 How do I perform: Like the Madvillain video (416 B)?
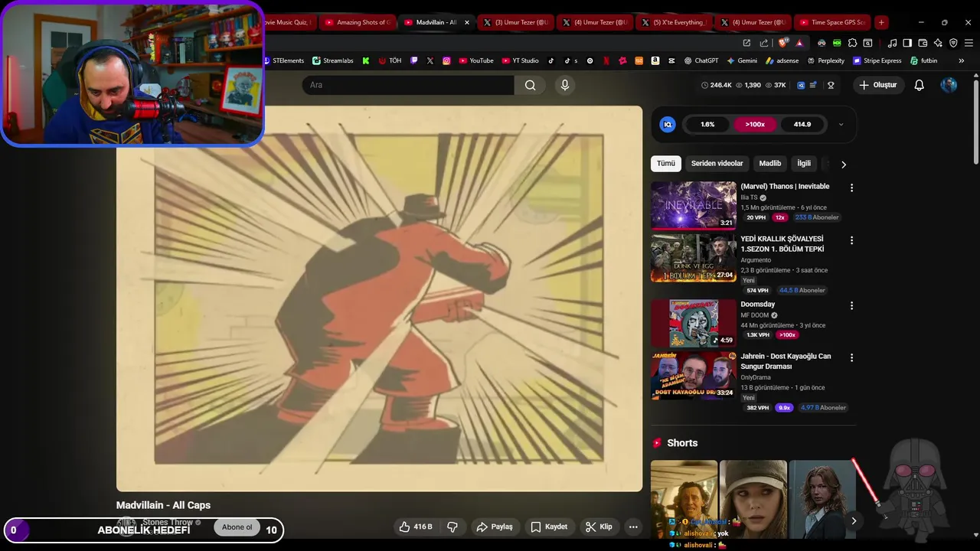416,527
